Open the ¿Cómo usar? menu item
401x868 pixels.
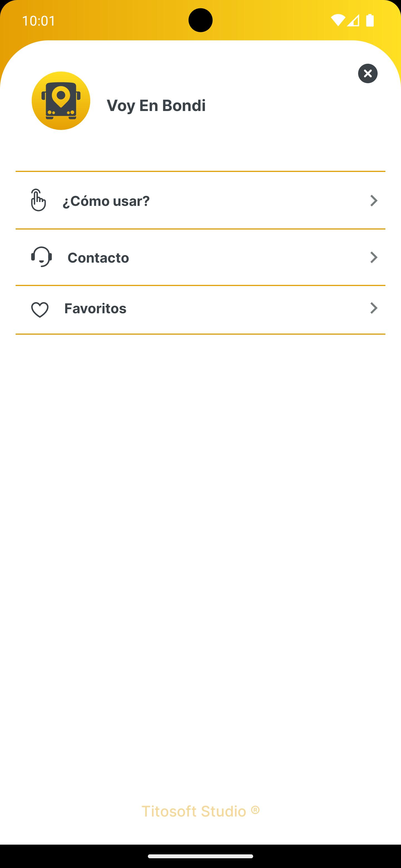point(106,201)
